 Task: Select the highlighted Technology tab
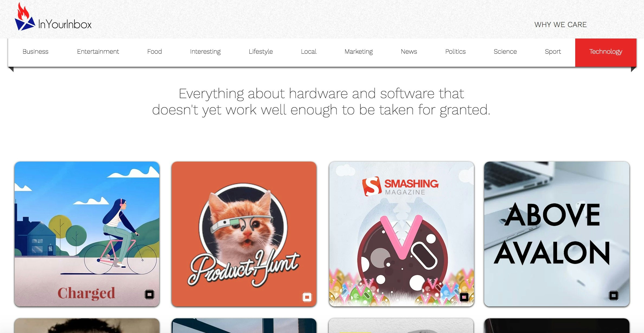point(606,52)
